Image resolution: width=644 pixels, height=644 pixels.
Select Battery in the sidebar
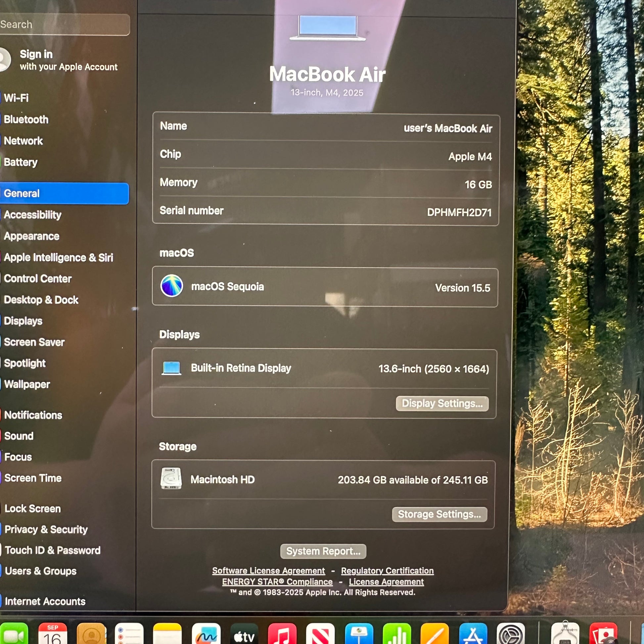point(21,162)
